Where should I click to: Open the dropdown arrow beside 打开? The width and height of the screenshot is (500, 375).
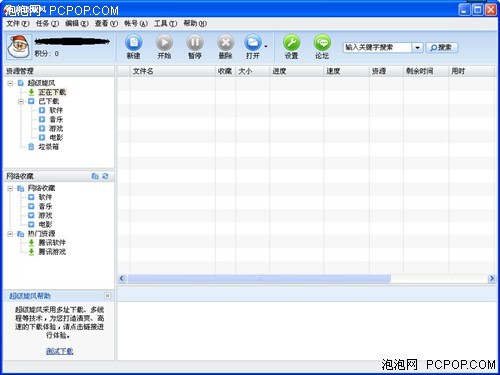[x=266, y=47]
